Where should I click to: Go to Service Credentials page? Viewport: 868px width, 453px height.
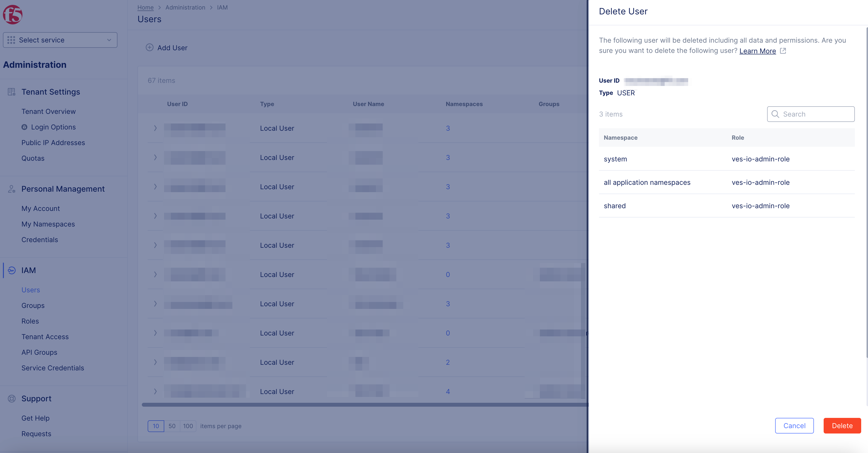pos(53,368)
